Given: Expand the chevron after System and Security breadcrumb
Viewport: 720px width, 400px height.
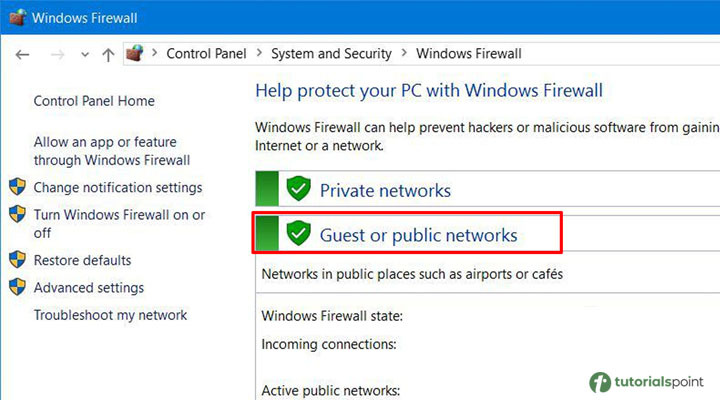Looking at the screenshot, I should (x=404, y=54).
